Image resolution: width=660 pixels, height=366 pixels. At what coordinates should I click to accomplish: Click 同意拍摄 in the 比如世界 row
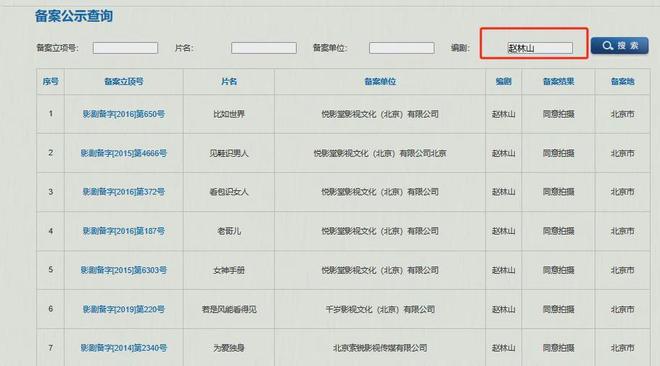pos(559,114)
